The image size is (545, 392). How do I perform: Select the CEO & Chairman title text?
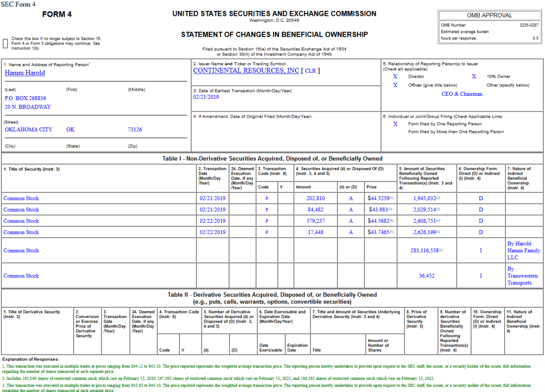pos(462,94)
